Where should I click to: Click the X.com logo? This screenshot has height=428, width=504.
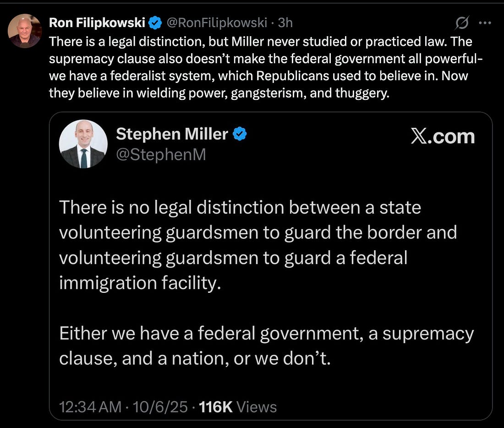coord(443,137)
